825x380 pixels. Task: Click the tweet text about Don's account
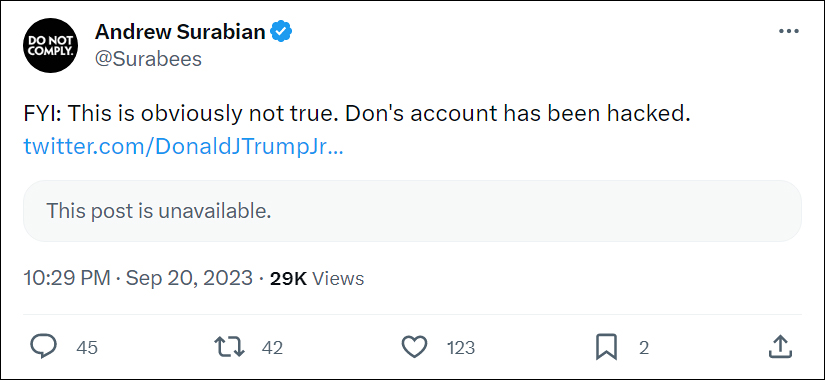[357, 114]
